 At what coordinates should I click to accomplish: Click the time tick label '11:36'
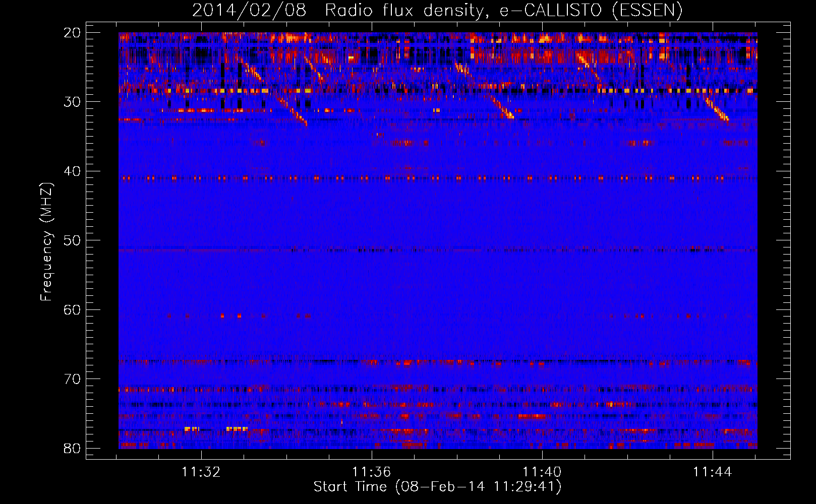click(372, 472)
